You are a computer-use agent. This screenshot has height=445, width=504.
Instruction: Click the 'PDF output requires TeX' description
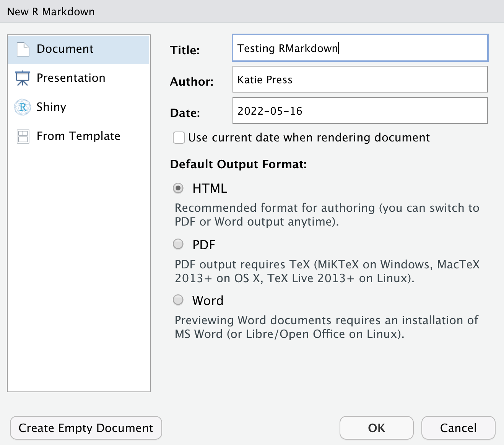[x=327, y=271]
